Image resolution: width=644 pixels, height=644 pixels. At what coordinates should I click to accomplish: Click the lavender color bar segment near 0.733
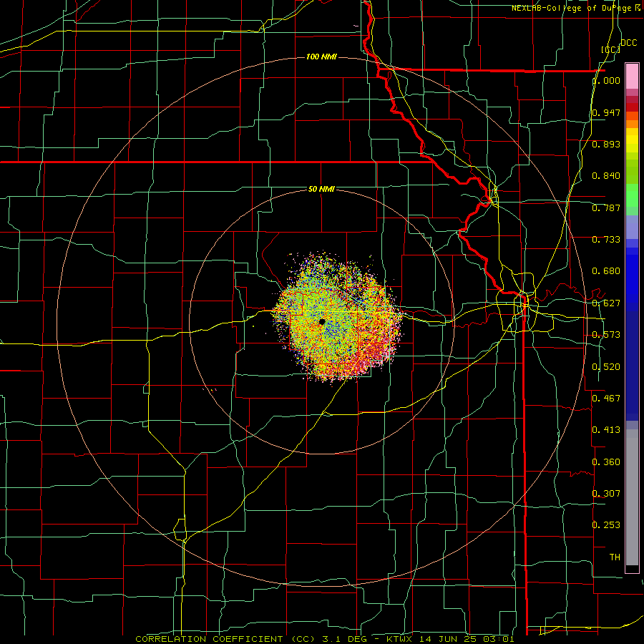click(x=632, y=227)
